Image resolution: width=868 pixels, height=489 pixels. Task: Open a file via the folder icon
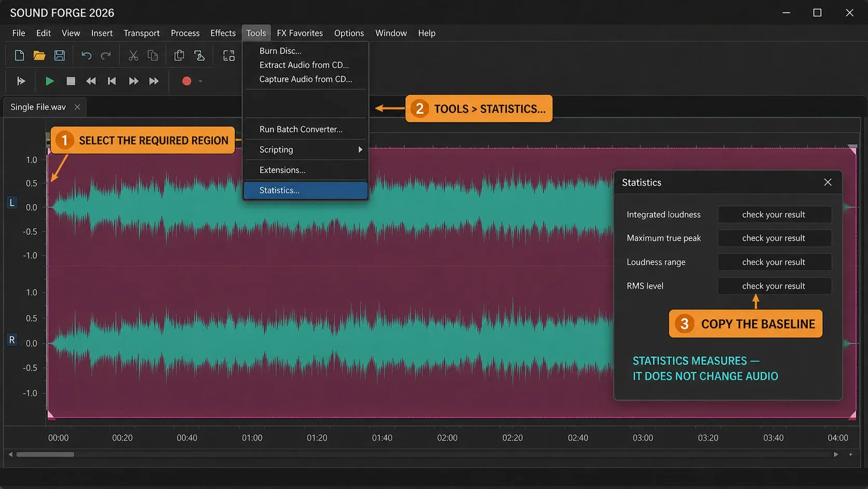click(x=39, y=55)
